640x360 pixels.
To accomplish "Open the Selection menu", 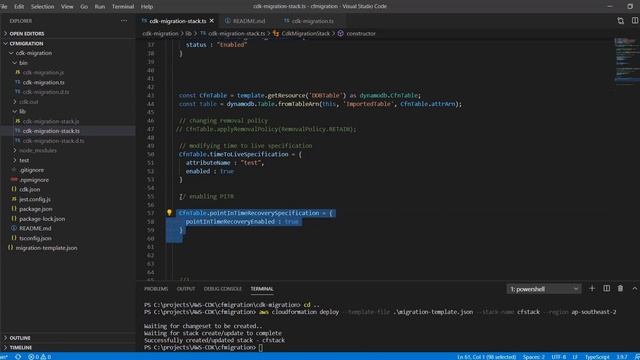I will point(42,7).
